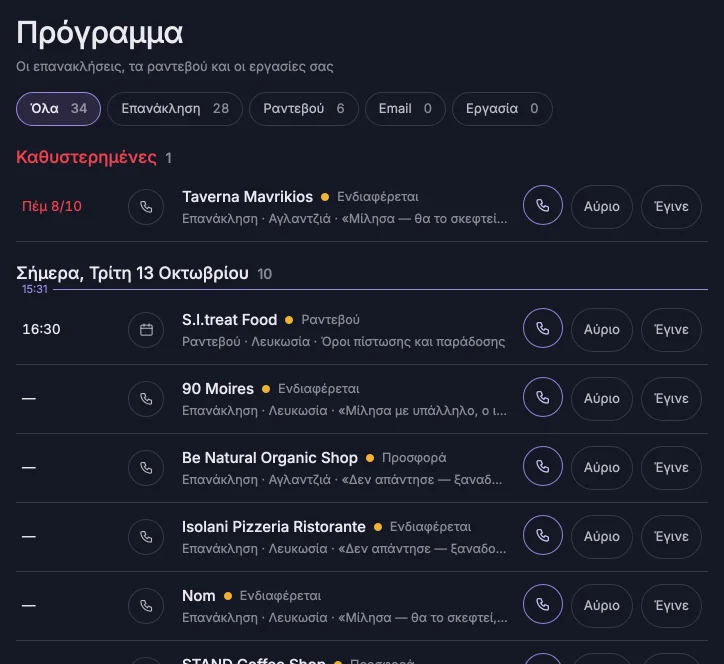Open the Be Natural Organic Shop name
This screenshot has width=724, height=664.
270,458
